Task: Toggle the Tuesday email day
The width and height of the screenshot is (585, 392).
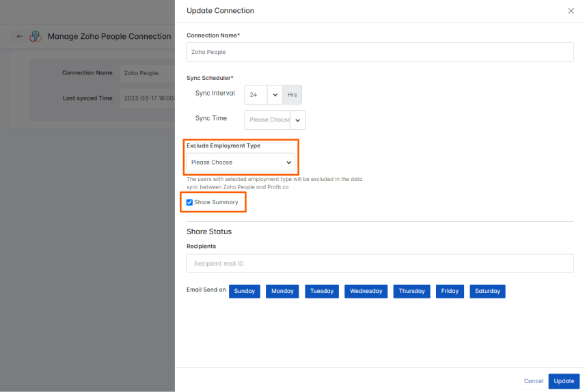Action: tap(322, 291)
